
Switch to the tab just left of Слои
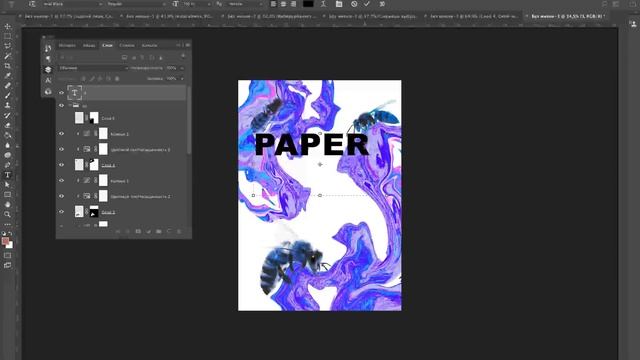point(89,45)
